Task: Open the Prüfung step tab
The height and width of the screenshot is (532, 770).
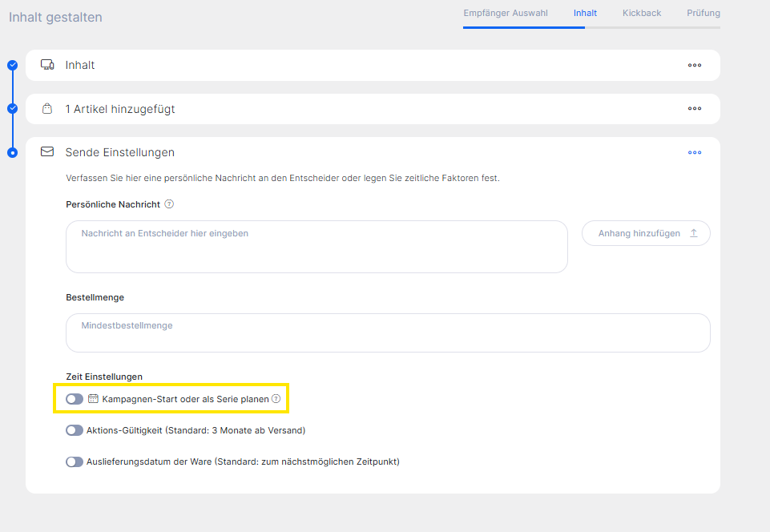Action: click(x=703, y=13)
